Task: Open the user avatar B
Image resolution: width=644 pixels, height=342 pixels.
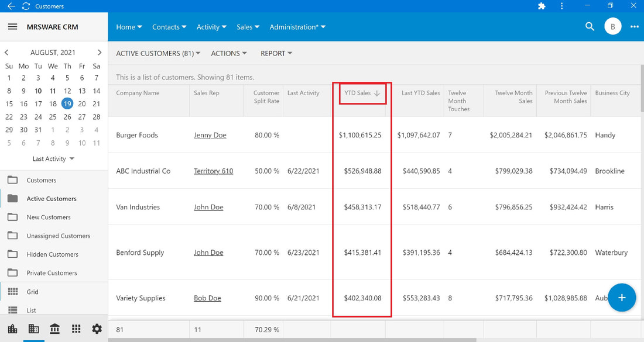Action: [x=612, y=27]
